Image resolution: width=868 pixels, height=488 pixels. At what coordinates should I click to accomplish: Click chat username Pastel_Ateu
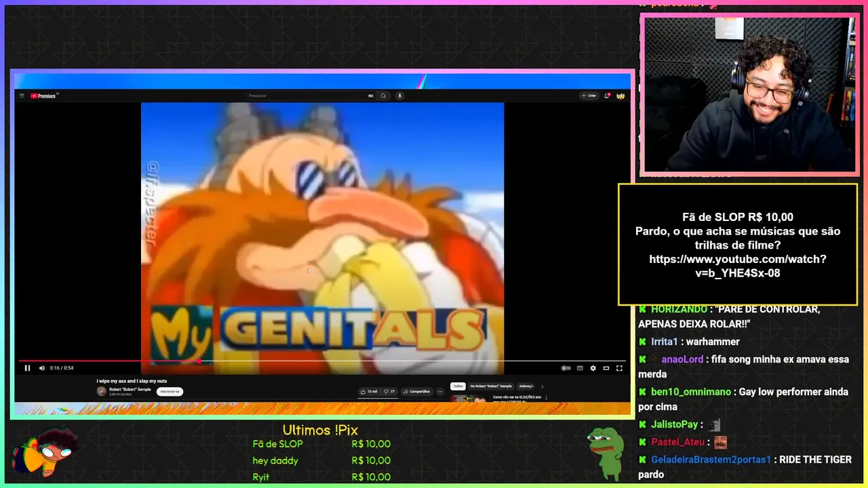[x=678, y=442]
